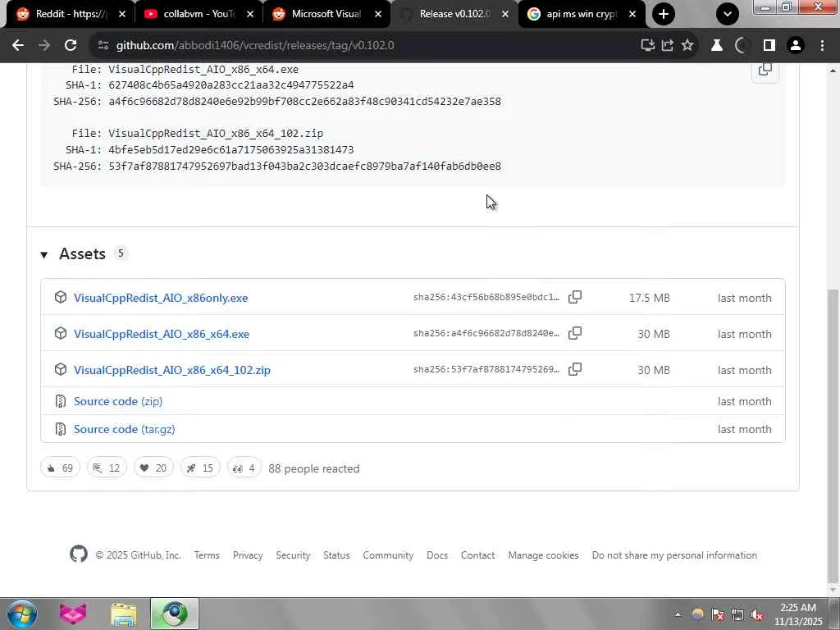Open a new tab with the plus button

pyautogui.click(x=663, y=14)
